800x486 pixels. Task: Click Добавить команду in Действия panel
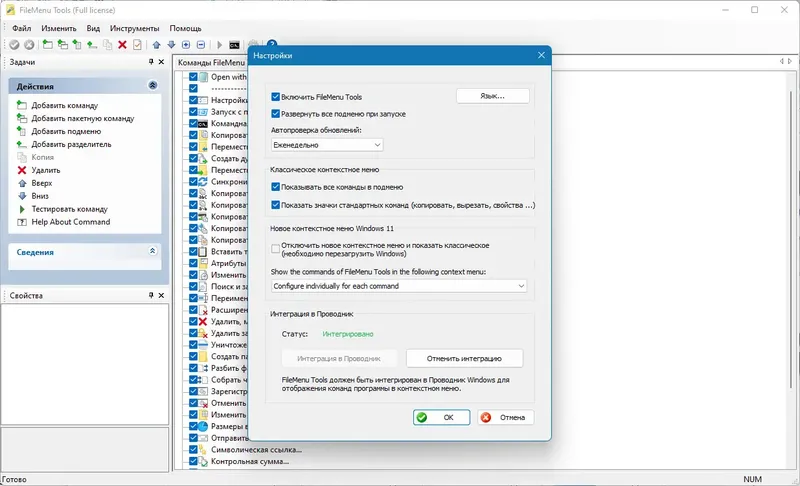pyautogui.click(x=64, y=106)
